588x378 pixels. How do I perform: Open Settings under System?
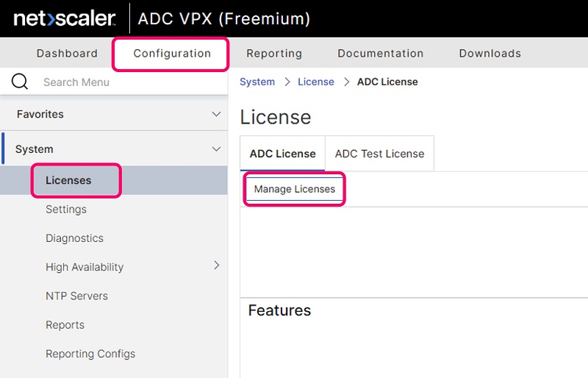point(66,209)
